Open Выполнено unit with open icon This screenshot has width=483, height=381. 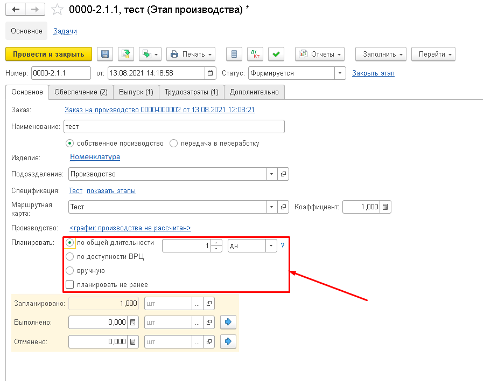click(x=209, y=322)
